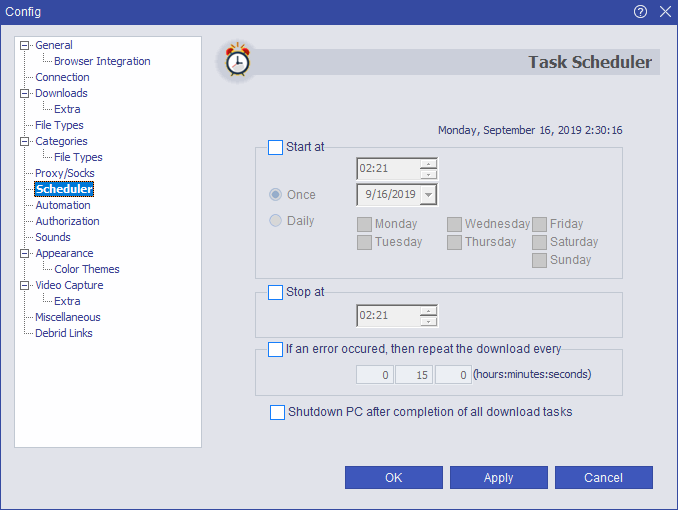The width and height of the screenshot is (678, 510).
Task: Open Connection settings page
Action: pos(62,77)
